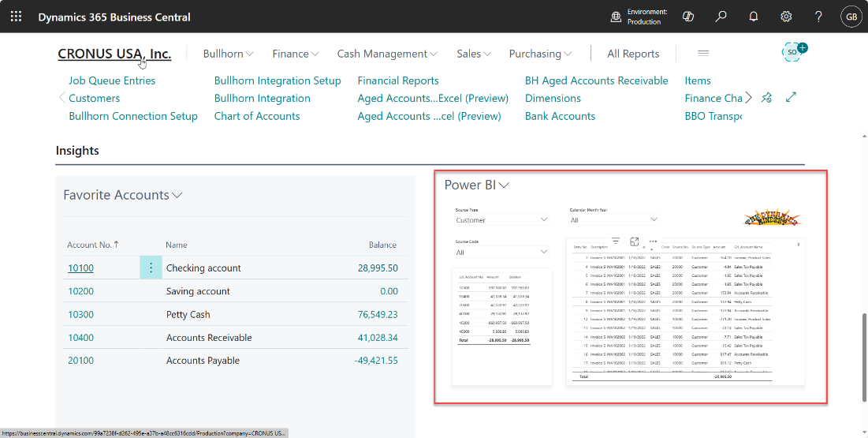Open the Favorite Accounts dropdown
The image size is (868, 438).
click(x=122, y=195)
